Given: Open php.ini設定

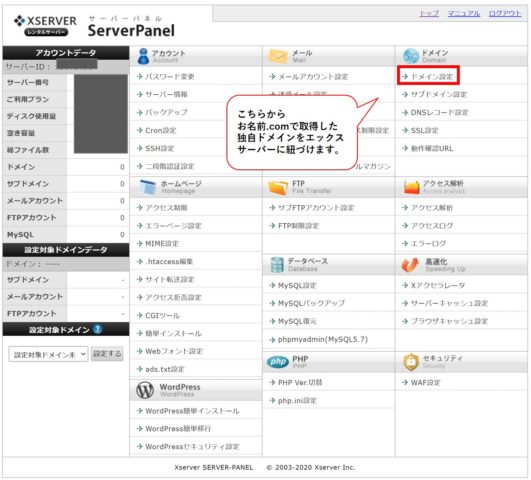Looking at the screenshot, I should click(x=297, y=400).
